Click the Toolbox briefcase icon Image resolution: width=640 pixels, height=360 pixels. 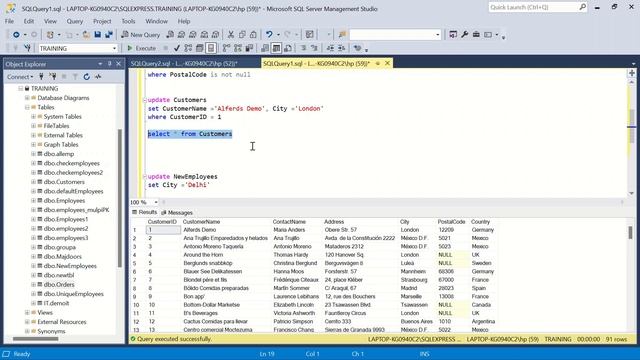pyautogui.click(x=476, y=35)
